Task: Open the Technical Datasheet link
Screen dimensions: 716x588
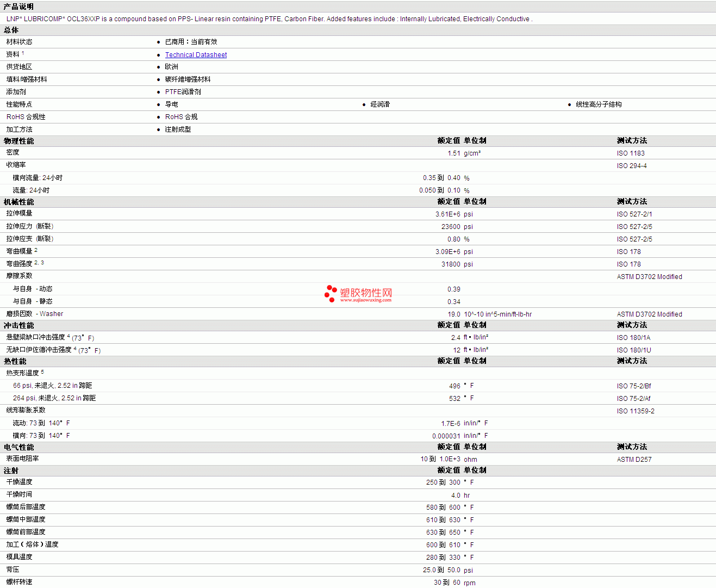Action: point(196,55)
